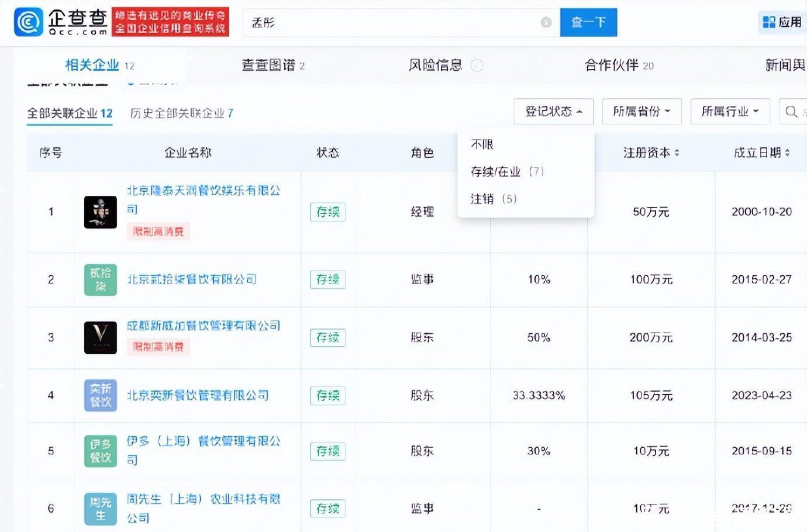Click the 查一下 search button
The image size is (807, 532).
[588, 22]
